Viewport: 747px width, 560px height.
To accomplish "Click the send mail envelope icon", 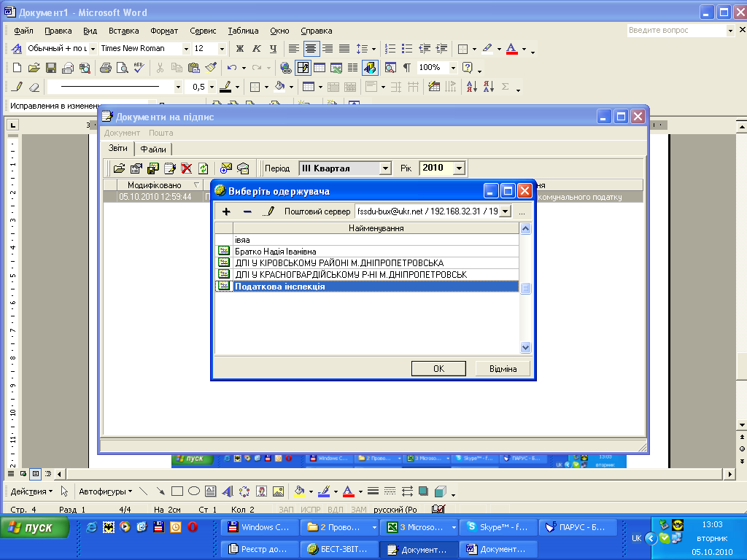I will [x=226, y=168].
